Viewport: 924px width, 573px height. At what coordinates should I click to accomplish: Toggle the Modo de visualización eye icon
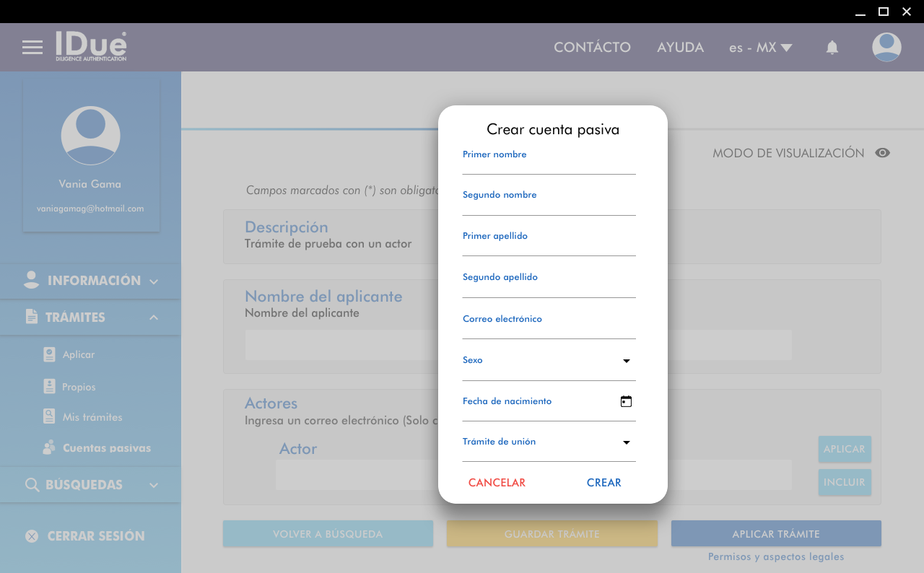882,153
